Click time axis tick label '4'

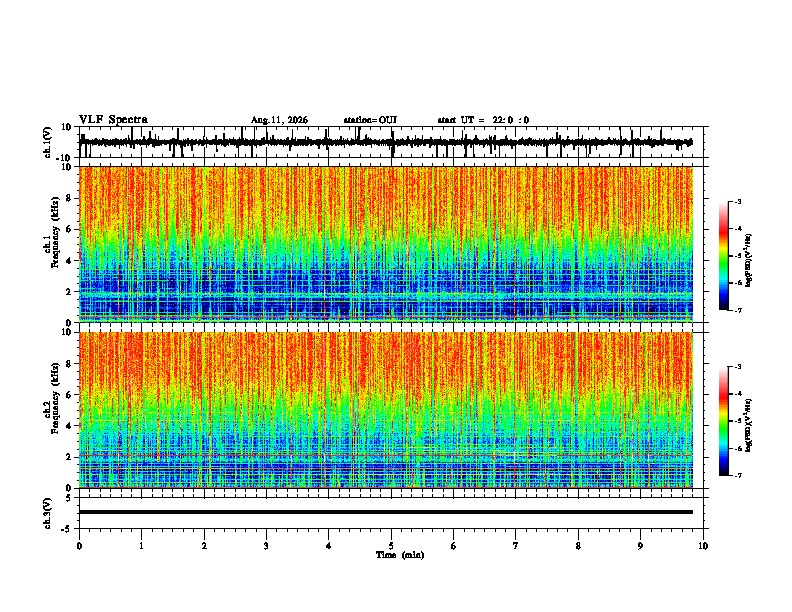click(x=329, y=546)
